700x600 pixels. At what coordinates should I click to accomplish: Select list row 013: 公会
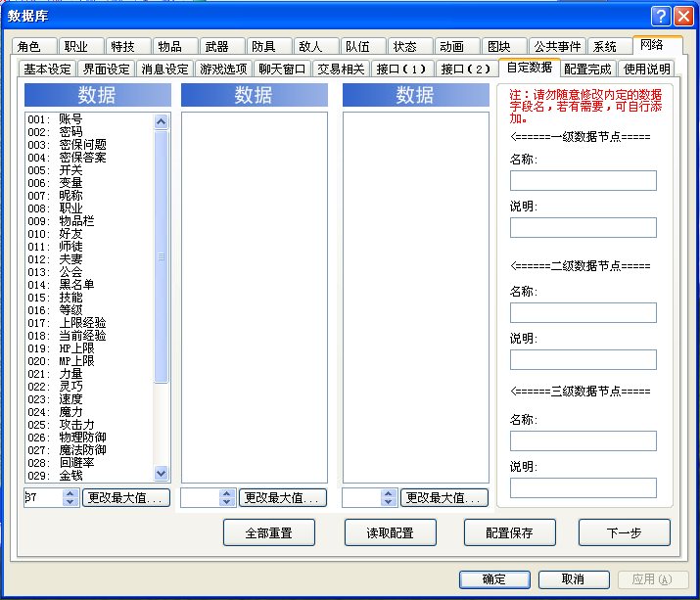pos(89,272)
